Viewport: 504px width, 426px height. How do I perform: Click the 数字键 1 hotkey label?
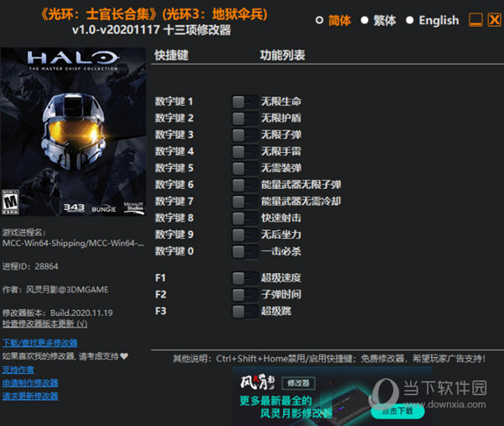(174, 102)
